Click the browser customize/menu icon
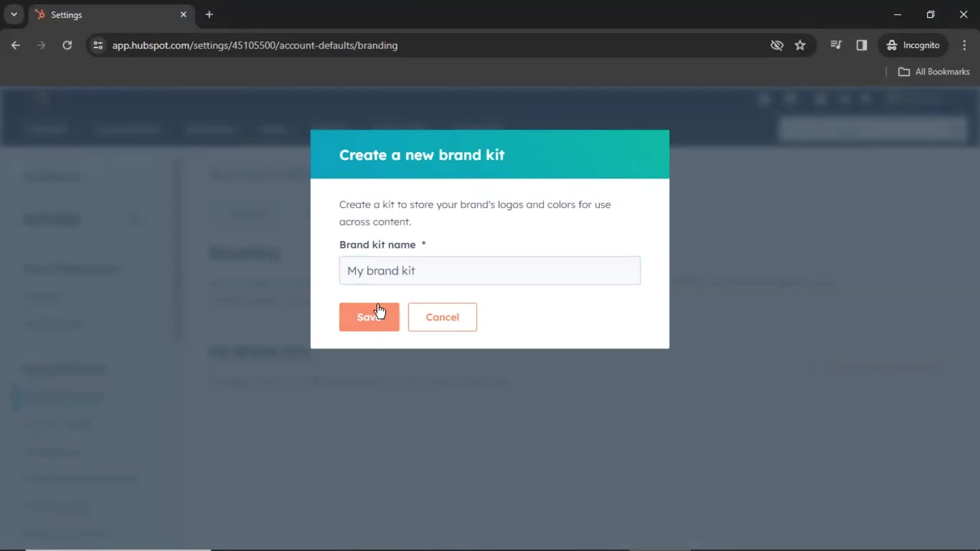 (x=964, y=45)
